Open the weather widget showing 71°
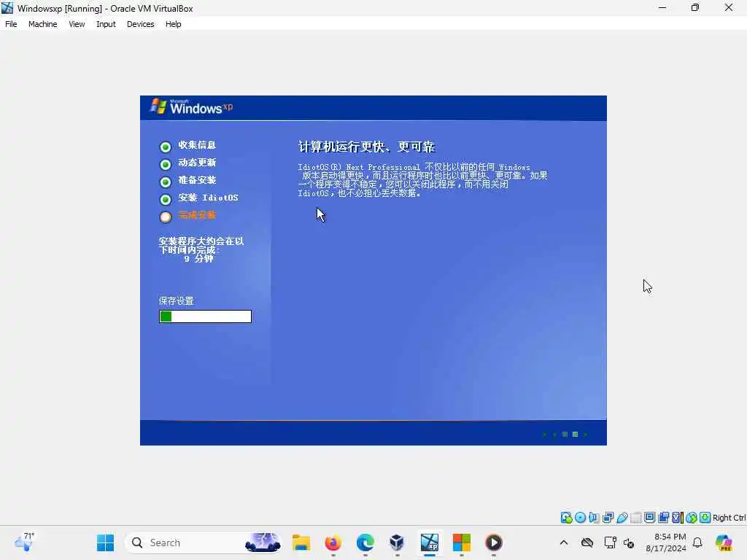This screenshot has width=747, height=560. 24,542
